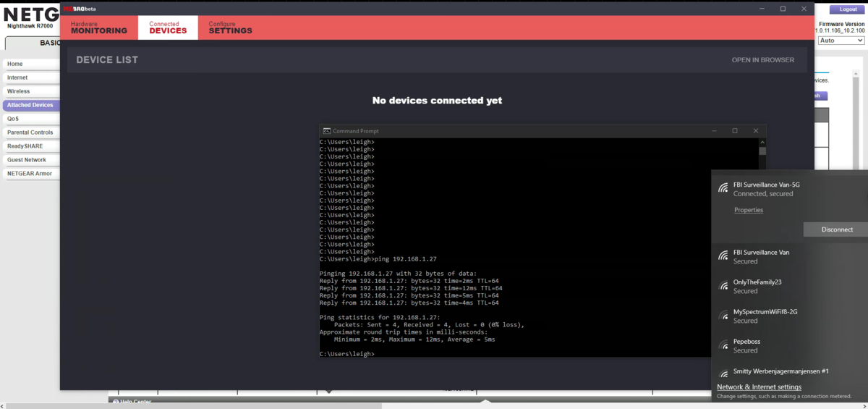This screenshot has height=409, width=868.
Task: Open NETGEAR Armor in sidebar
Action: [x=32, y=174]
